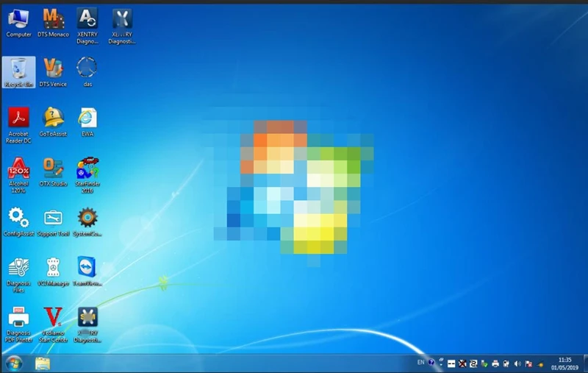588x373 pixels.
Task: Click the crossed-out X tray icon
Action: tap(462, 363)
